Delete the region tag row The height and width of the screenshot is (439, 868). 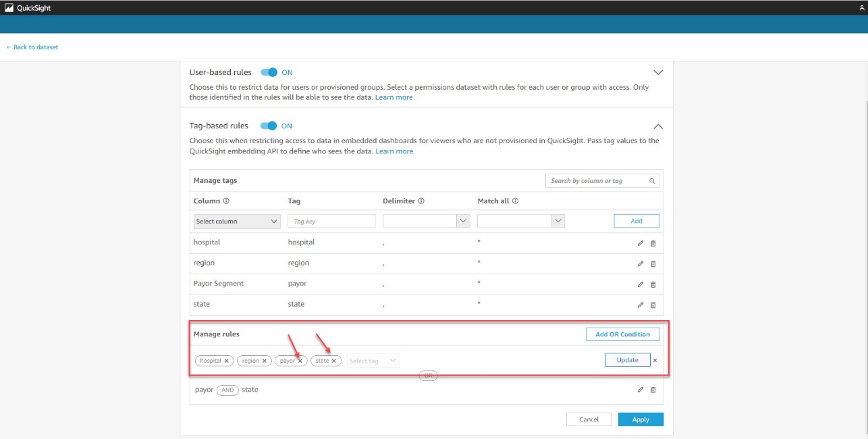coord(653,264)
